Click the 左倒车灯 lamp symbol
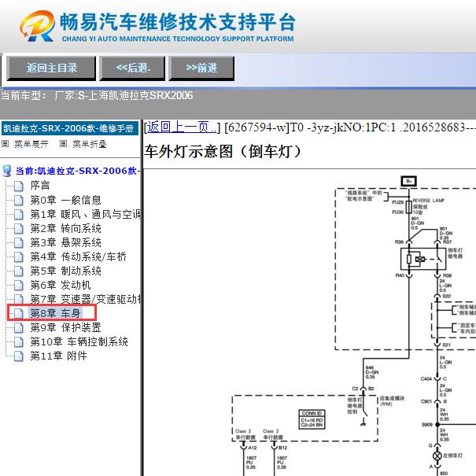 pyautogui.click(x=437, y=456)
